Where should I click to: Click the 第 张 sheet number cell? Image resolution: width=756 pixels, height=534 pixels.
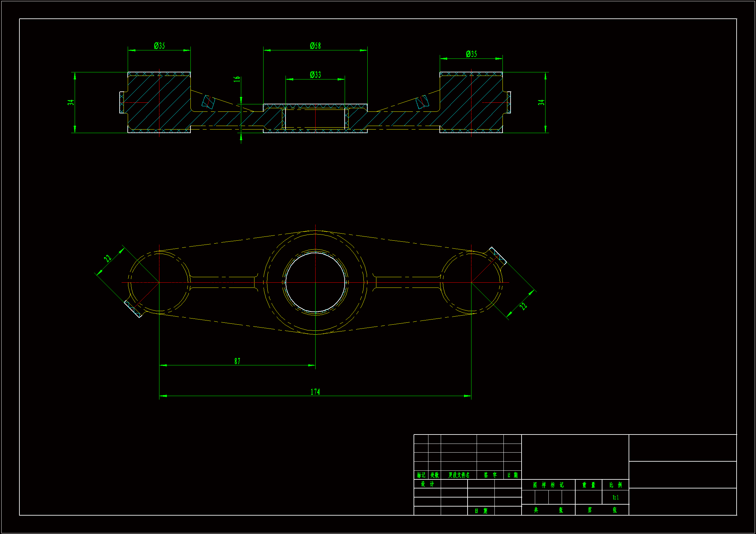coord(602,510)
